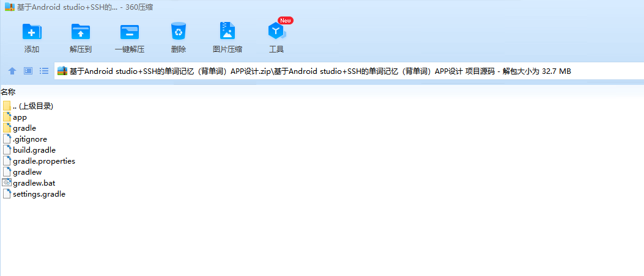Click the gradlew file icon
Viewport: 644px width, 276px height.
point(7,172)
